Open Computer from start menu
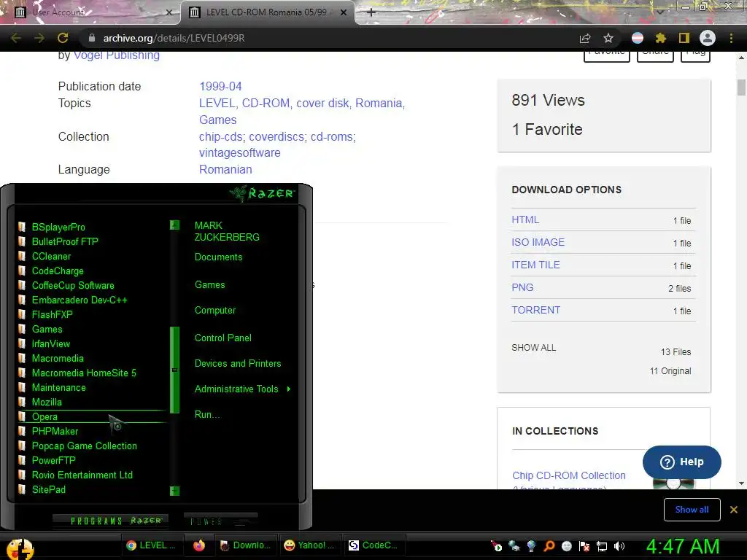Image resolution: width=747 pixels, height=560 pixels. [x=215, y=311]
